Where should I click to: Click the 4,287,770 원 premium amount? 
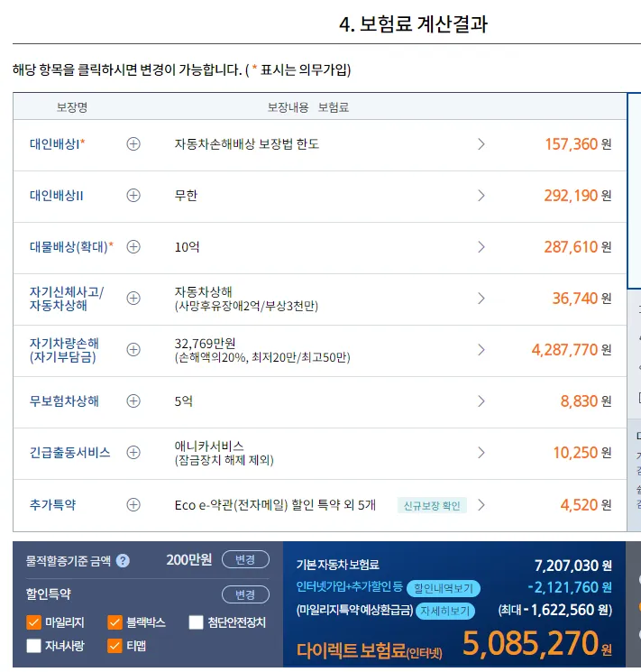click(572, 350)
